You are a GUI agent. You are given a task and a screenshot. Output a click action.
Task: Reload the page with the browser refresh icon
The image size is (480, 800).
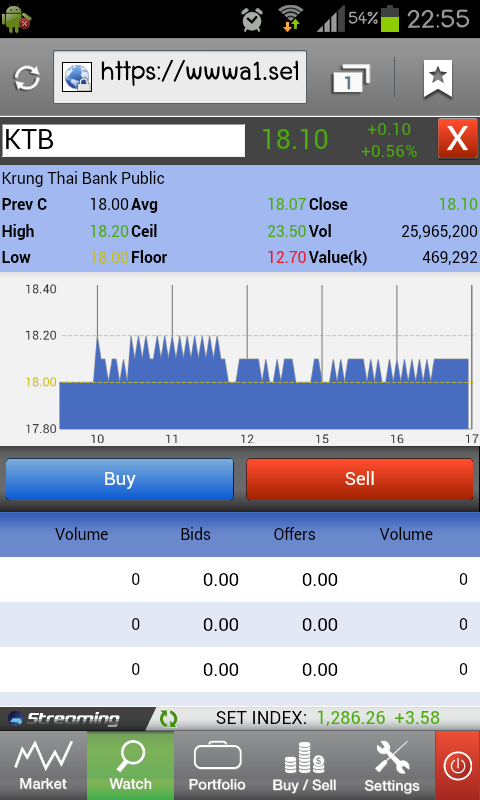27,78
